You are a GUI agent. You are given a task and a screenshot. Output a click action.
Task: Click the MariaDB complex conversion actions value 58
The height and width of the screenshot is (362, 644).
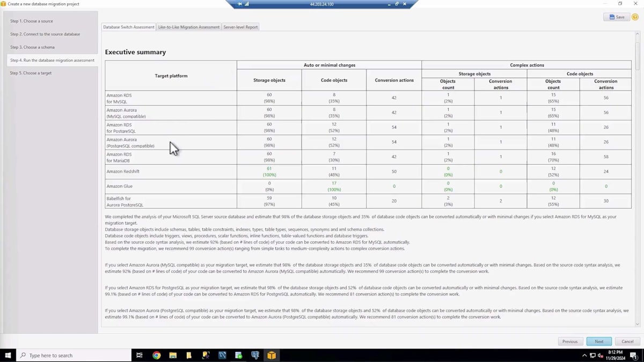(x=606, y=157)
